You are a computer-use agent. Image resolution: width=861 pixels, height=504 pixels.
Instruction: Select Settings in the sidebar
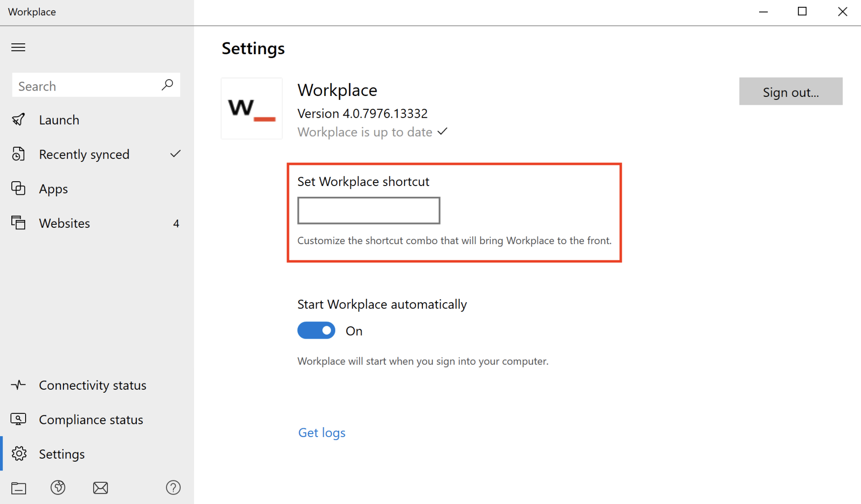tap(62, 454)
